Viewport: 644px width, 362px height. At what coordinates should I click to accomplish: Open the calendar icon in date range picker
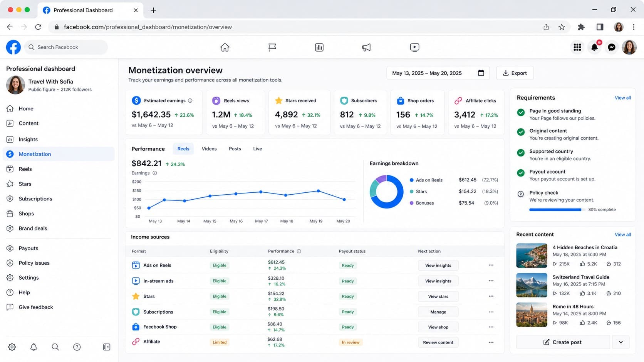481,73
